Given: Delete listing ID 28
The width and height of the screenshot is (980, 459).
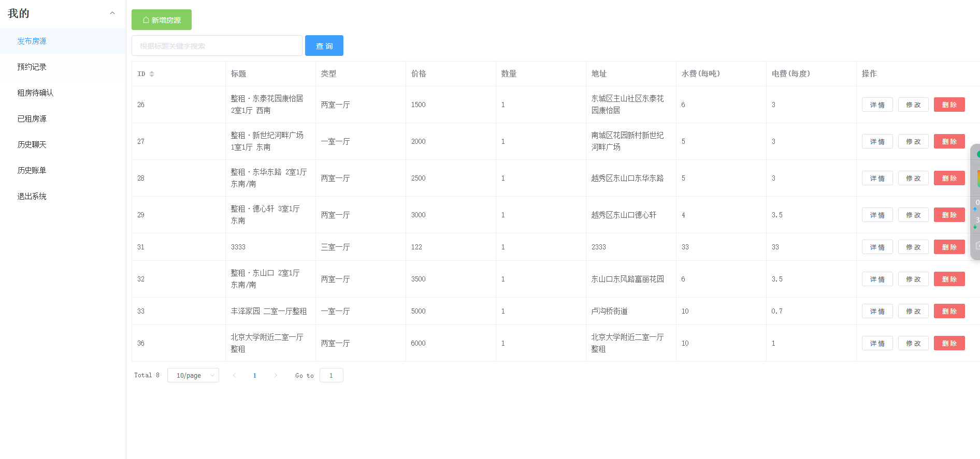Looking at the screenshot, I should click(949, 178).
